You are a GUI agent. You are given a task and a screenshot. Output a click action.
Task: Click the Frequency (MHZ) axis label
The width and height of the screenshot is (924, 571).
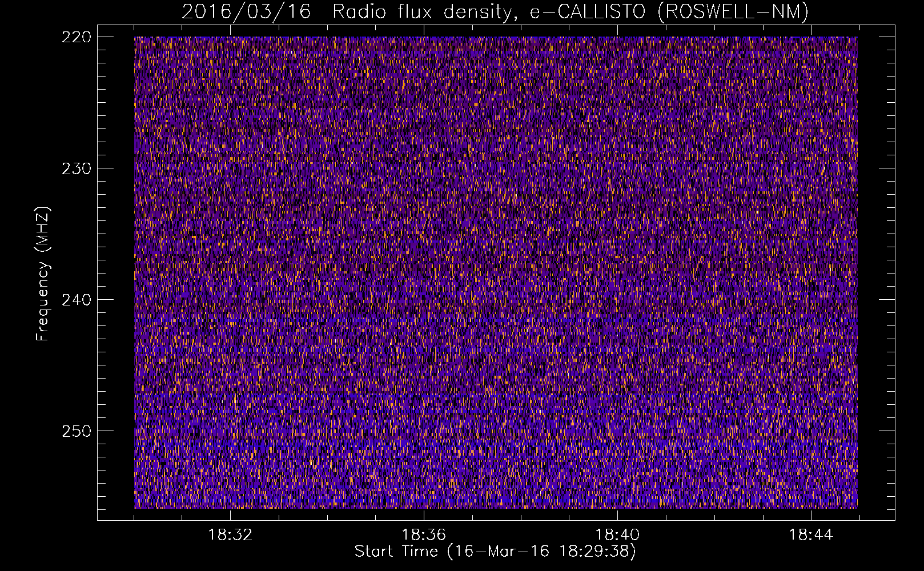43,274
